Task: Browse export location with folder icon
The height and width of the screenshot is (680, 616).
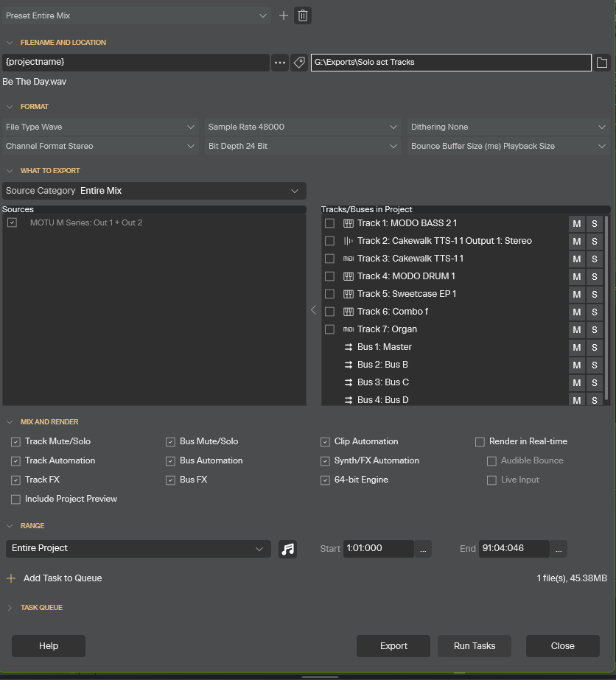Action: 602,63
